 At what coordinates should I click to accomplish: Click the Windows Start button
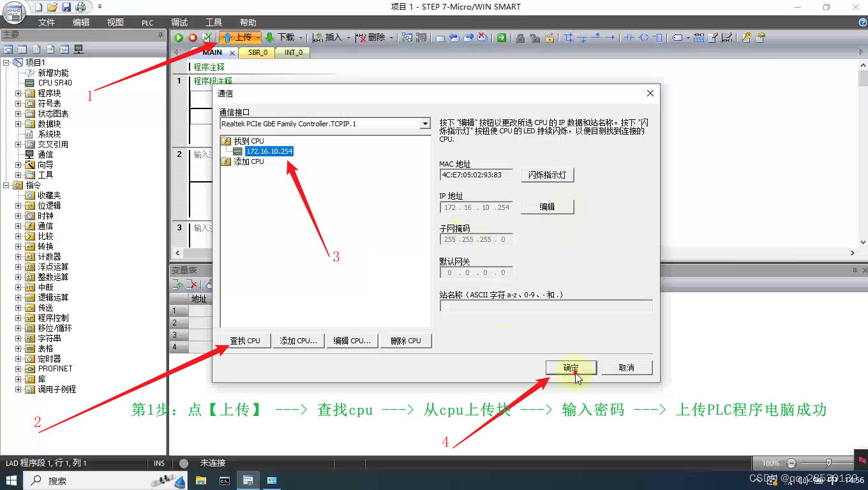pyautogui.click(x=11, y=480)
